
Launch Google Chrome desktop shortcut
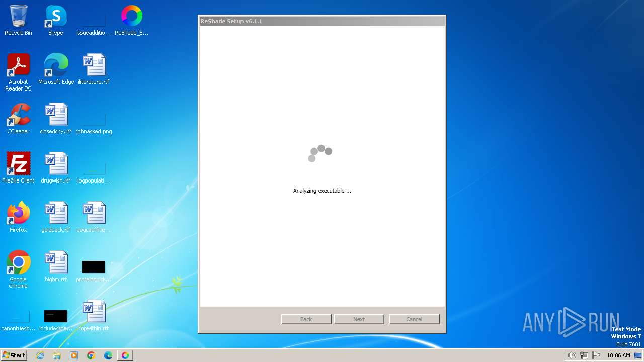pyautogui.click(x=18, y=269)
